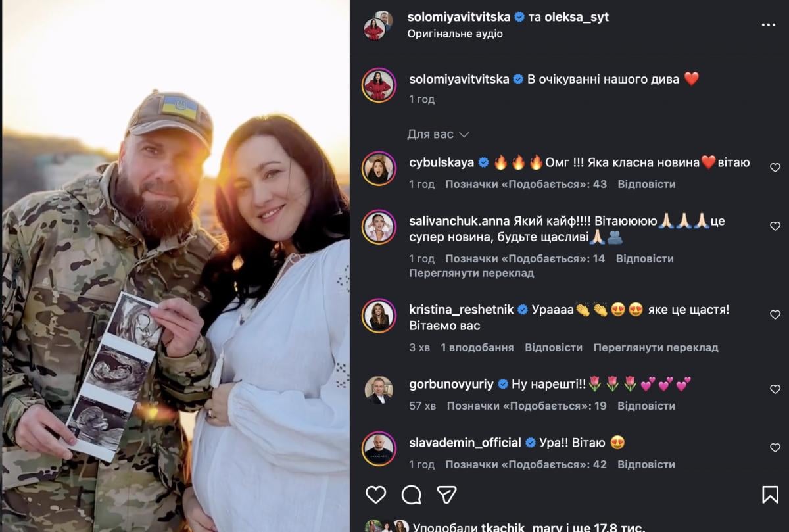Like kristina_reshetnik's comment with the small heart
Image resolution: width=789 pixels, height=532 pixels.
pyautogui.click(x=775, y=315)
